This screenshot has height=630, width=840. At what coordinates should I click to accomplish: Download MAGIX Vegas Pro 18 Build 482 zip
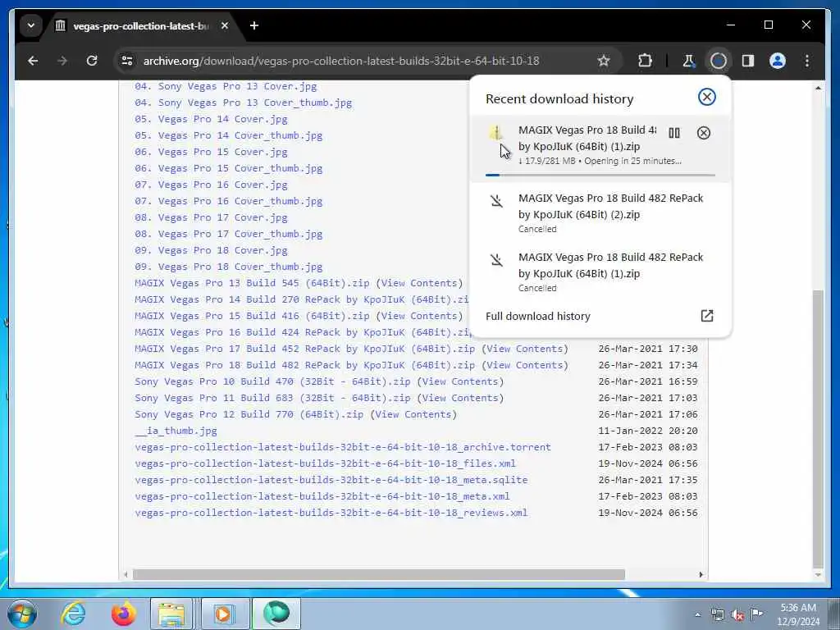coord(305,365)
